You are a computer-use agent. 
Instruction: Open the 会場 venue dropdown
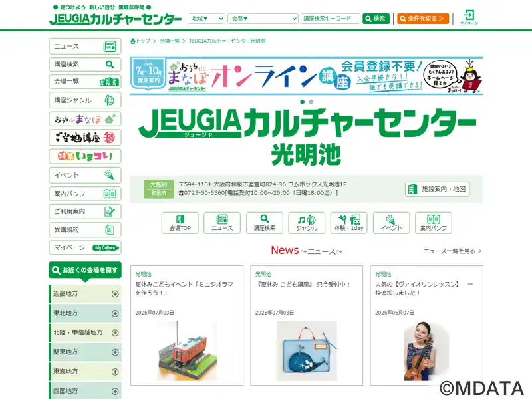[263, 19]
